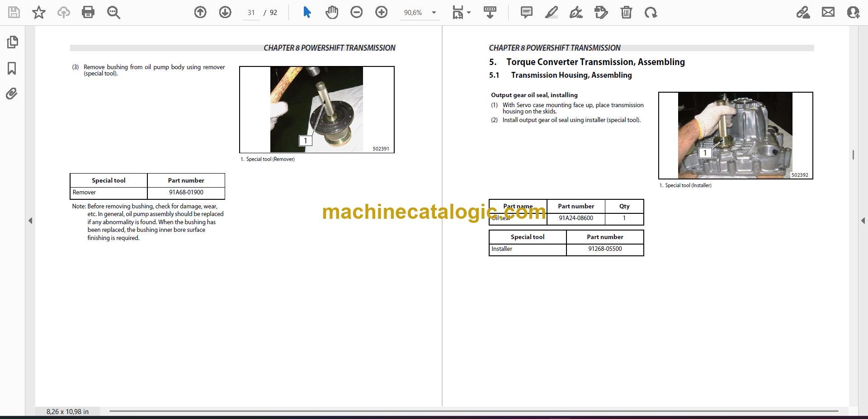Click the transmission housing photo 502392

735,135
